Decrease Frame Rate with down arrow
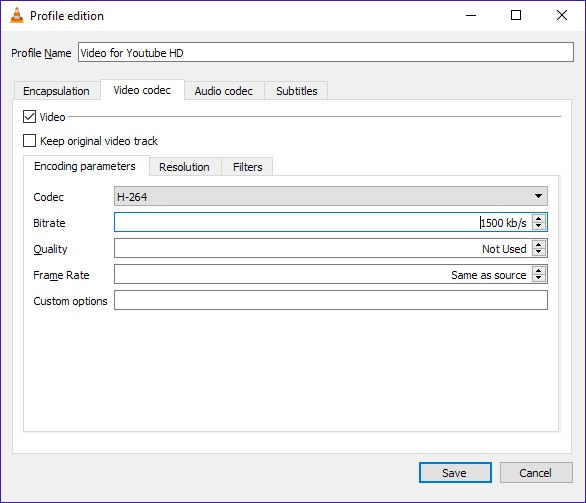This screenshot has height=503, width=586. click(539, 278)
